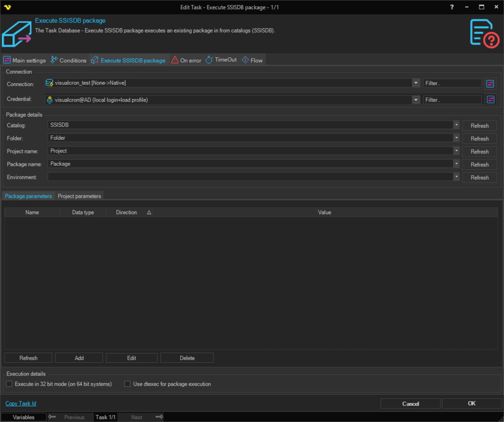Expand the Catalog dropdown arrow

pos(456,125)
